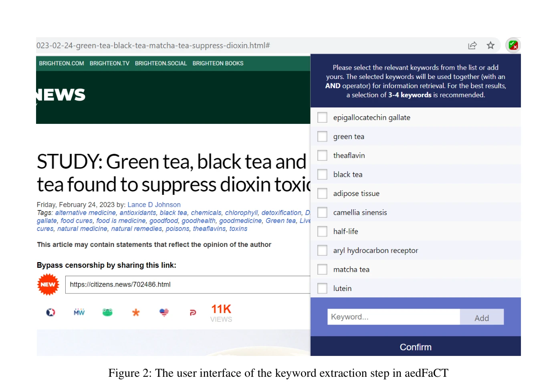The height and width of the screenshot is (392, 557).
Task: Open BRIGHTEON.COM in the top nav
Action: 61,63
